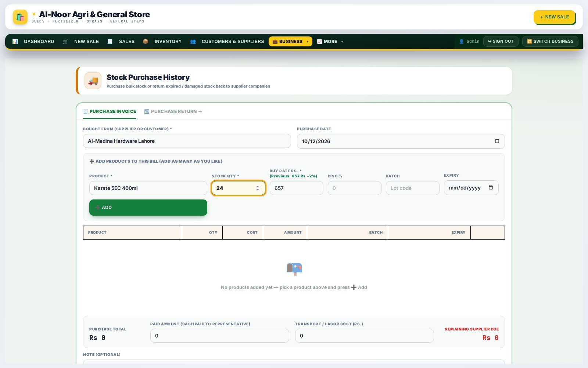Click the shopping bags store logo icon
This screenshot has width=588, height=368.
coord(20,17)
